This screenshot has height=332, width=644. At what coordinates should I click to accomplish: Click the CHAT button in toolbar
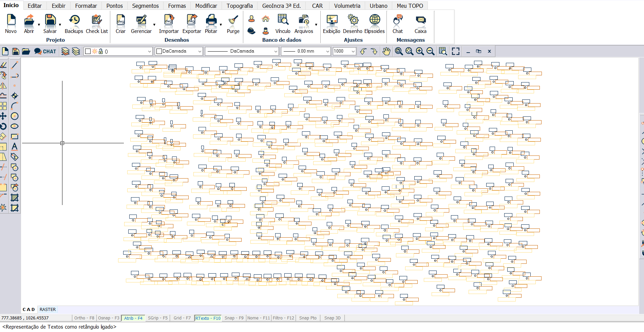[45, 51]
